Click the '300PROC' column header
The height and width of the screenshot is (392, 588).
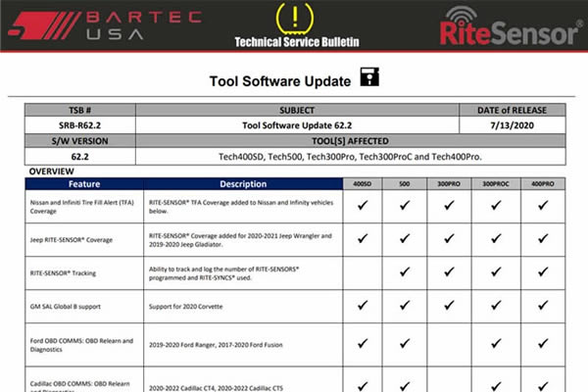[496, 184]
